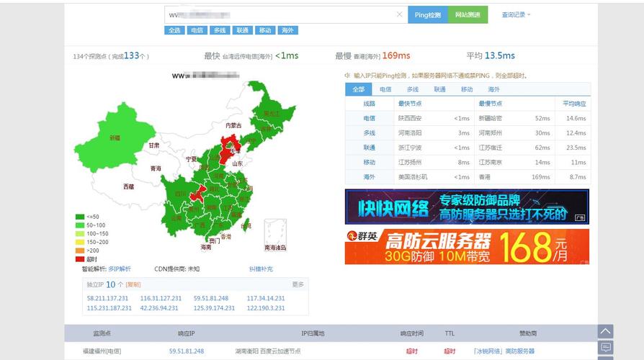644x360 pixels.
Task: Click response IP 59.51.81.248 in 福建福州 row
Action: (x=187, y=351)
